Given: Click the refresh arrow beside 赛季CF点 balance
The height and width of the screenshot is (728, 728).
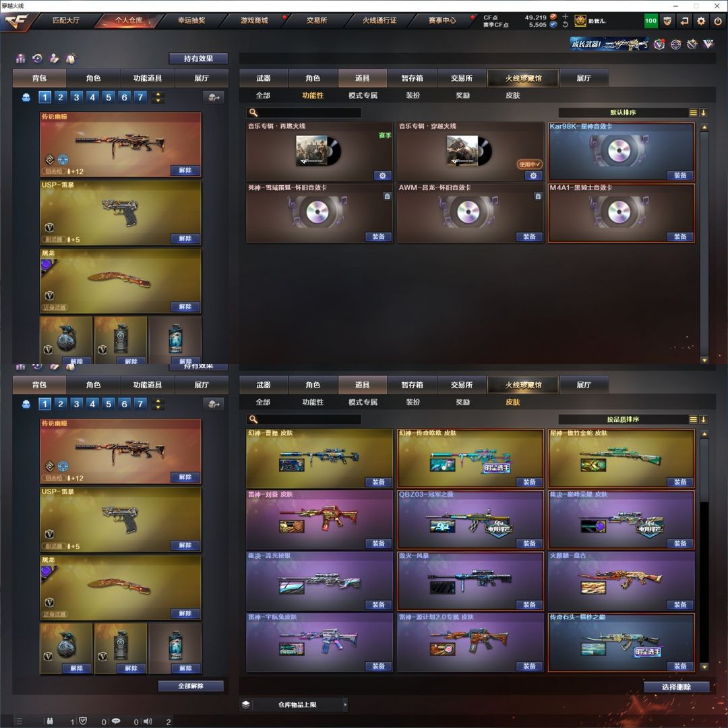Looking at the screenshot, I should [565, 25].
